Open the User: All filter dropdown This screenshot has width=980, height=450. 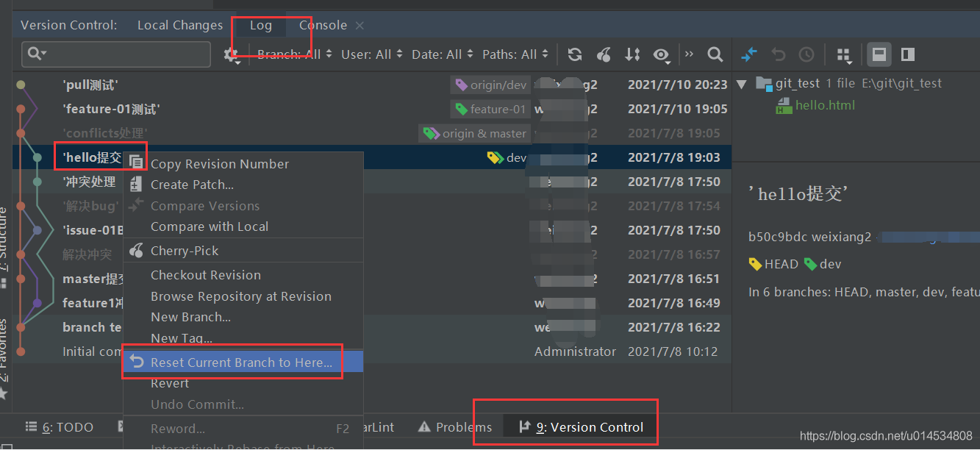[x=372, y=54]
